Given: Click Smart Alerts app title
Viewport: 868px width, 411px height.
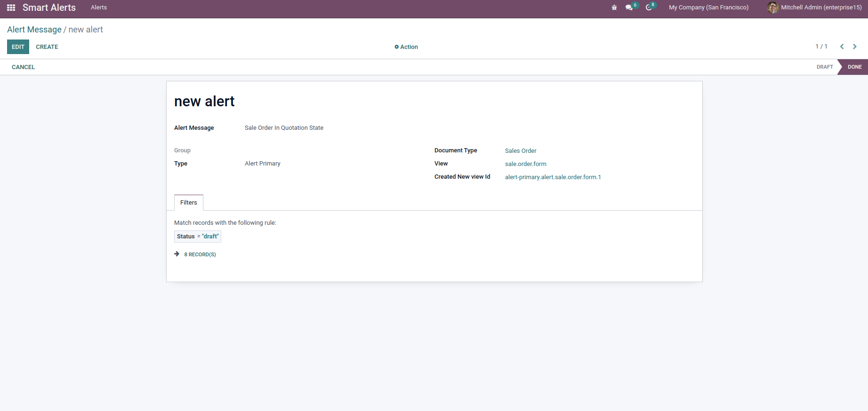Looking at the screenshot, I should (49, 8).
